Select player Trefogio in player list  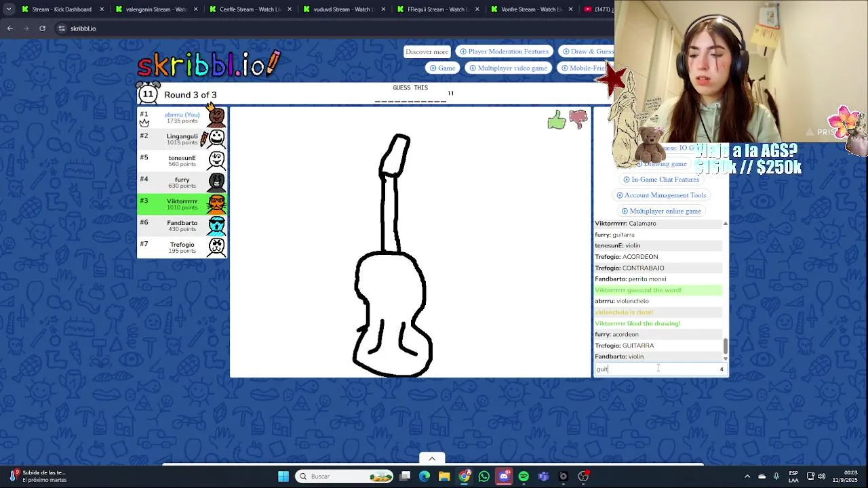tap(182, 247)
